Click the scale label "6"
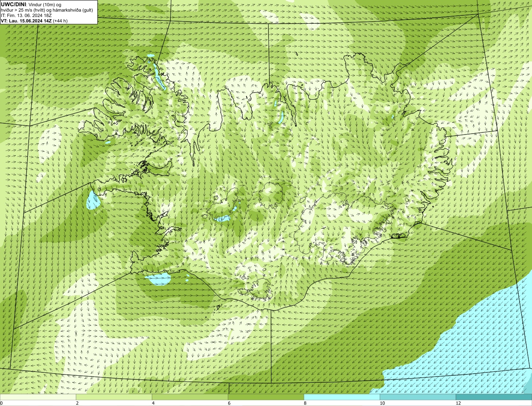Viewport: 532px width, 406px height. pos(229,403)
